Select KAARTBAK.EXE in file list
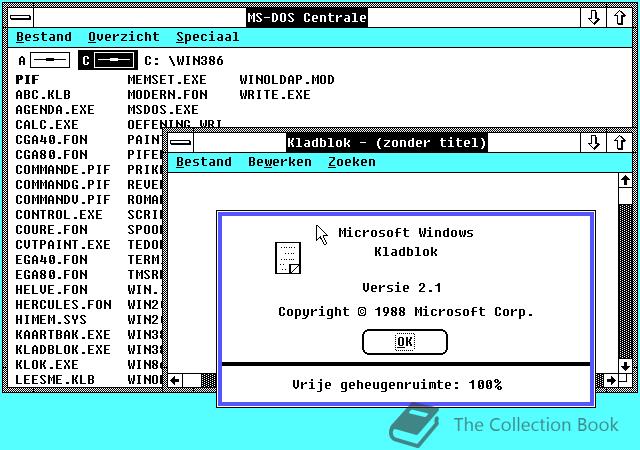 coord(63,335)
